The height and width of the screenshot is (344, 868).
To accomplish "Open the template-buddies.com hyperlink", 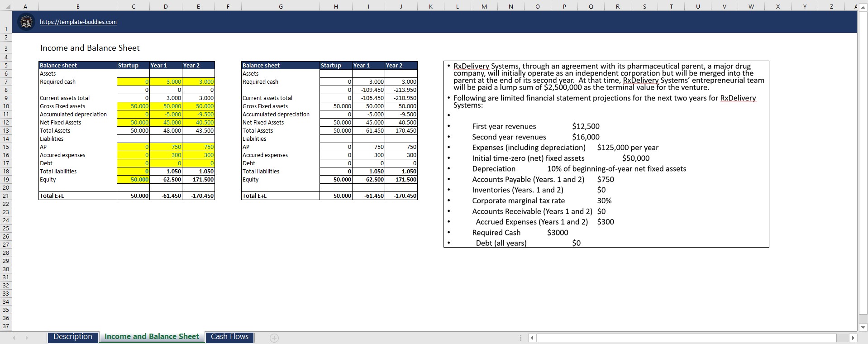I will click(78, 22).
